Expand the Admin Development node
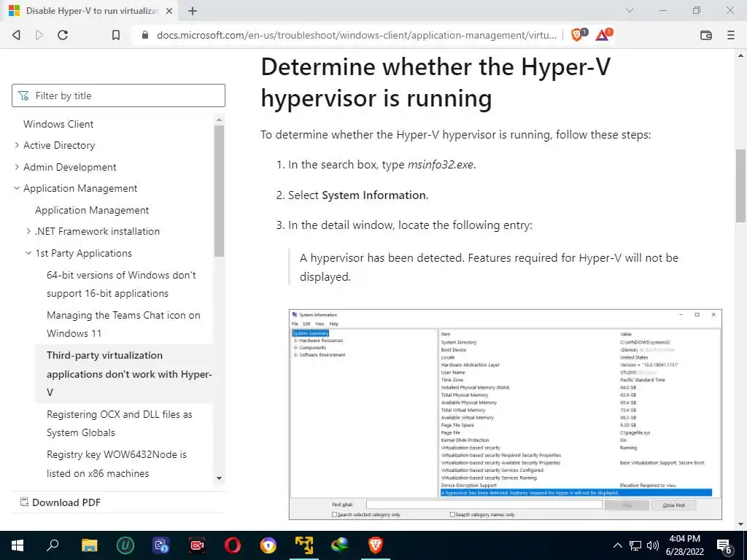 pyautogui.click(x=17, y=167)
